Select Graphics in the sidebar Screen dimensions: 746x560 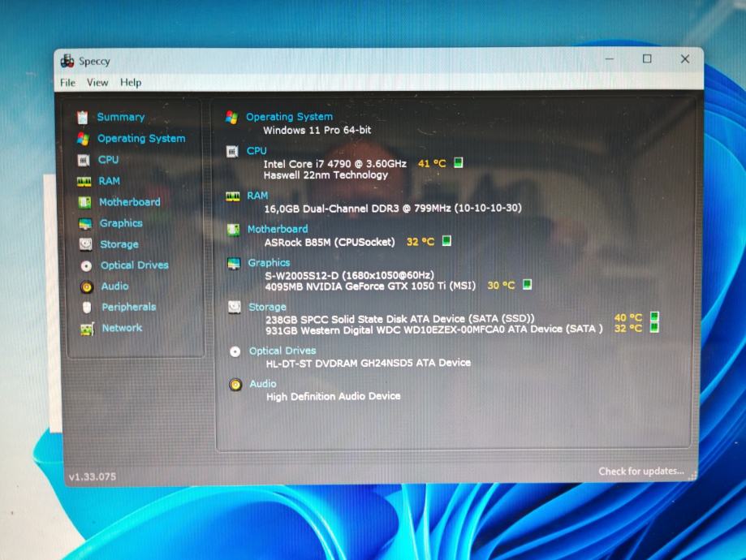point(121,223)
